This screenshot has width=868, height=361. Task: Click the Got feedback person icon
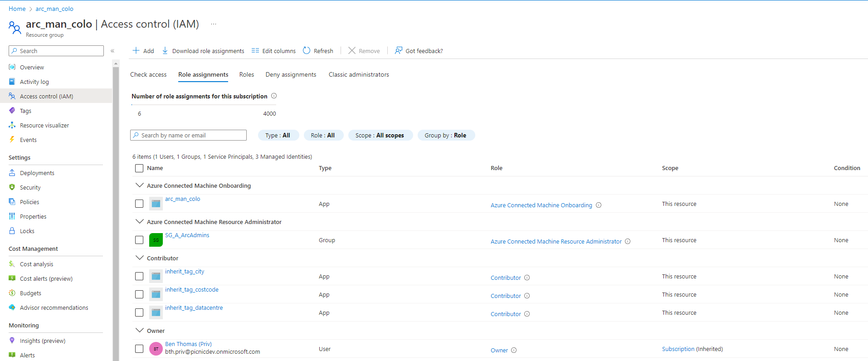point(399,50)
